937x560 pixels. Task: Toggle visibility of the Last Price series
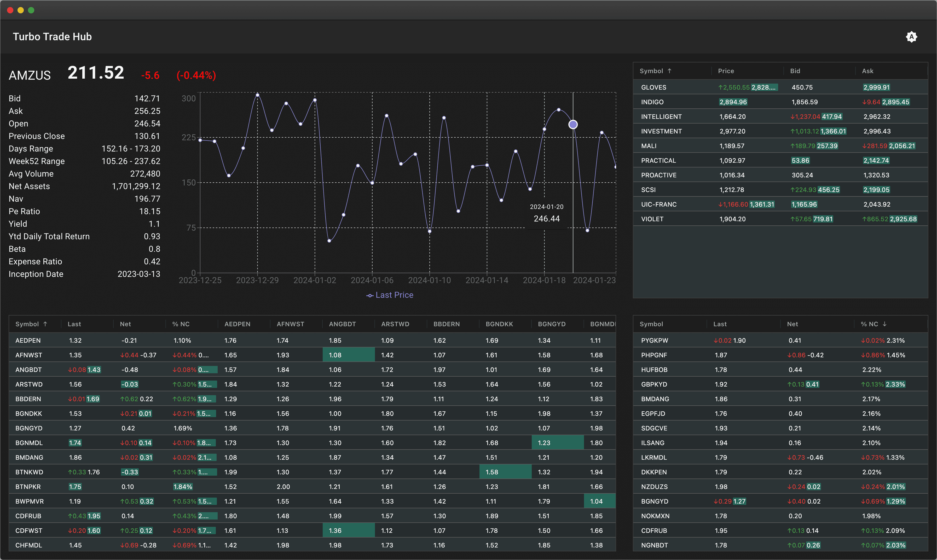pos(390,295)
